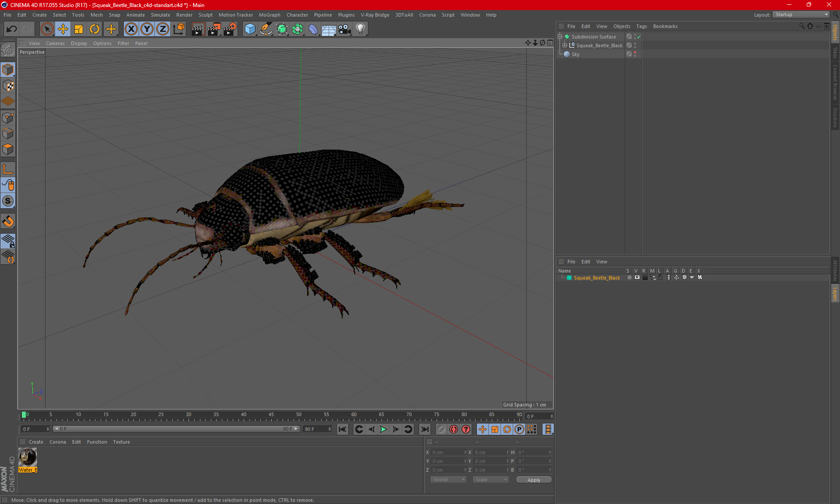
Task: Open the Layout Startup dropdown
Action: (801, 14)
